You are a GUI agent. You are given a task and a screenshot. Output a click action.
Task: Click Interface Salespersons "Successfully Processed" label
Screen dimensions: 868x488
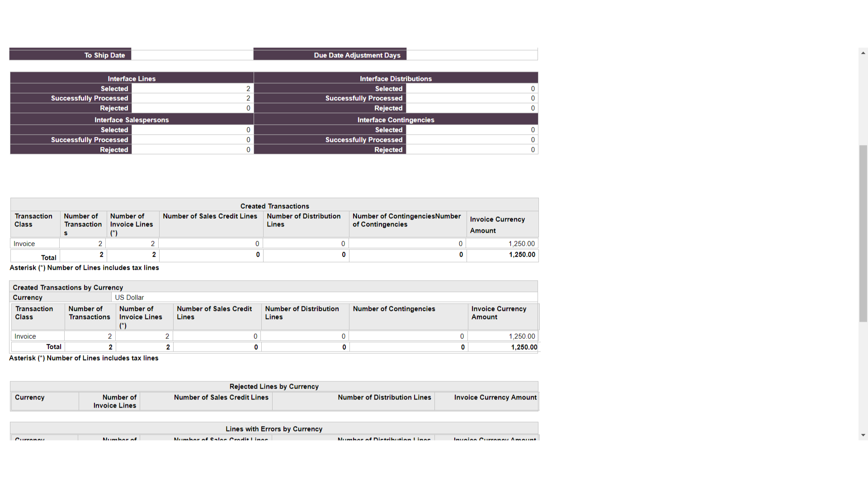point(90,140)
